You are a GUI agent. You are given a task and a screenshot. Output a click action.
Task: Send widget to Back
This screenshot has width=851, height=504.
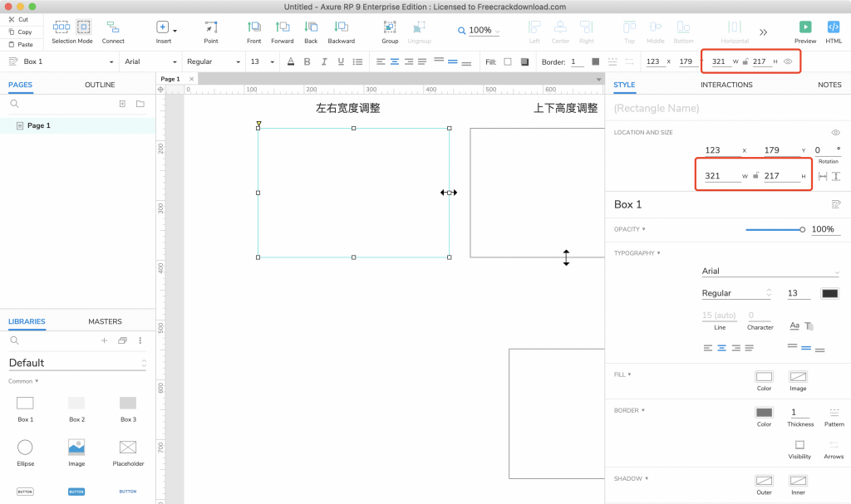(311, 27)
